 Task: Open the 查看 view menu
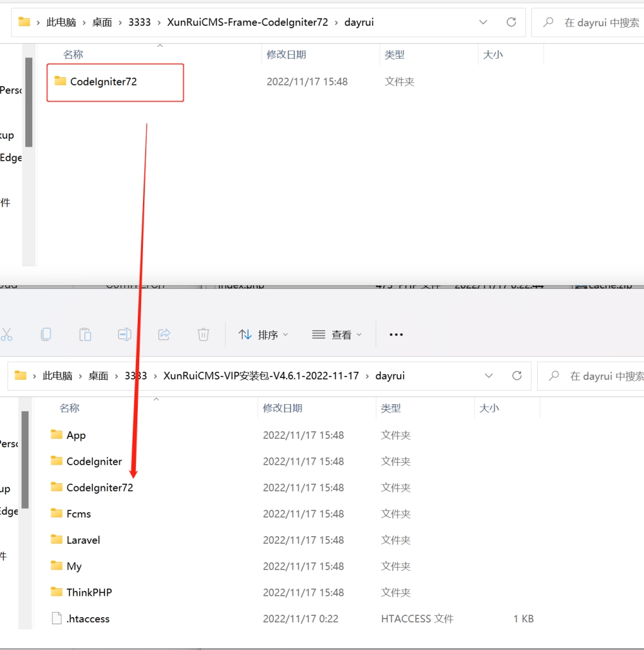click(x=337, y=335)
